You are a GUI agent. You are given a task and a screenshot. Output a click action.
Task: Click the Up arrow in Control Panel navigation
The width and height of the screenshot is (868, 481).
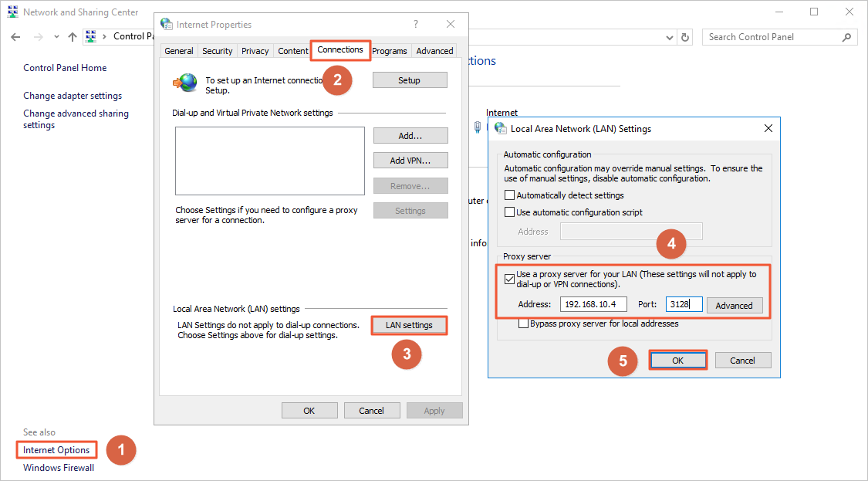coord(72,37)
